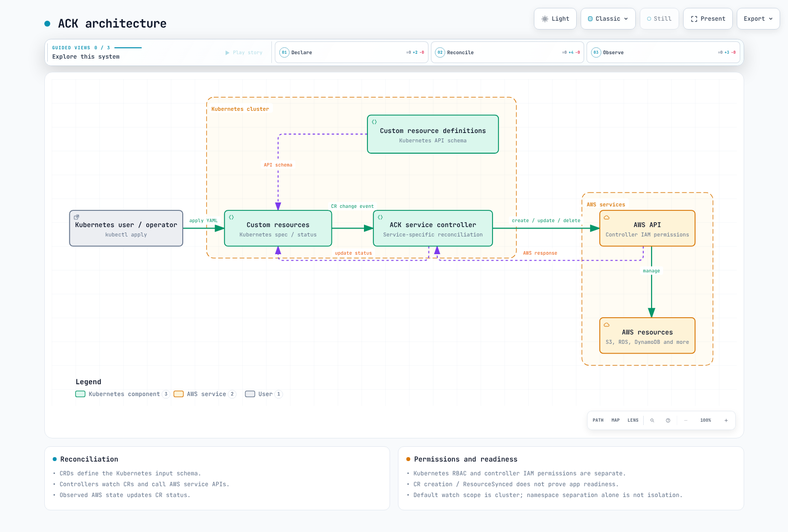Click the external link icon on user node
Image resolution: width=788 pixels, height=532 pixels.
coord(76,217)
